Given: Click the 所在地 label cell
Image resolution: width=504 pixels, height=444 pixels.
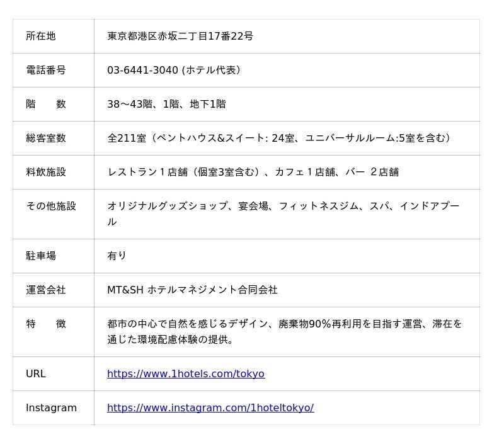Looking at the screenshot, I should (41, 37).
